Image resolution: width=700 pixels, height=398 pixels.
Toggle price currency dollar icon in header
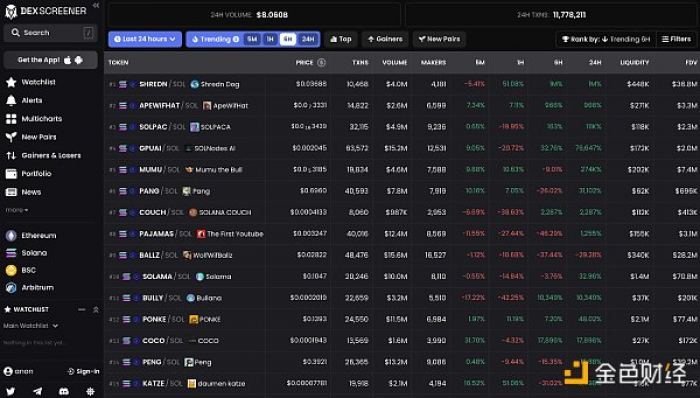tap(321, 62)
